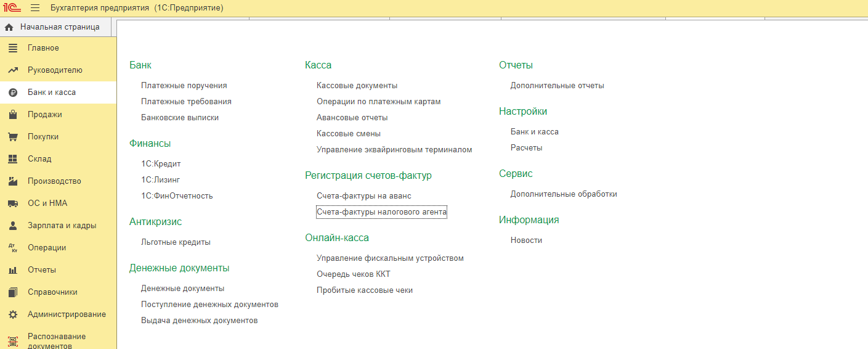Open the hamburger main menu
Image resolution: width=868 pixels, height=349 pixels.
(x=35, y=8)
